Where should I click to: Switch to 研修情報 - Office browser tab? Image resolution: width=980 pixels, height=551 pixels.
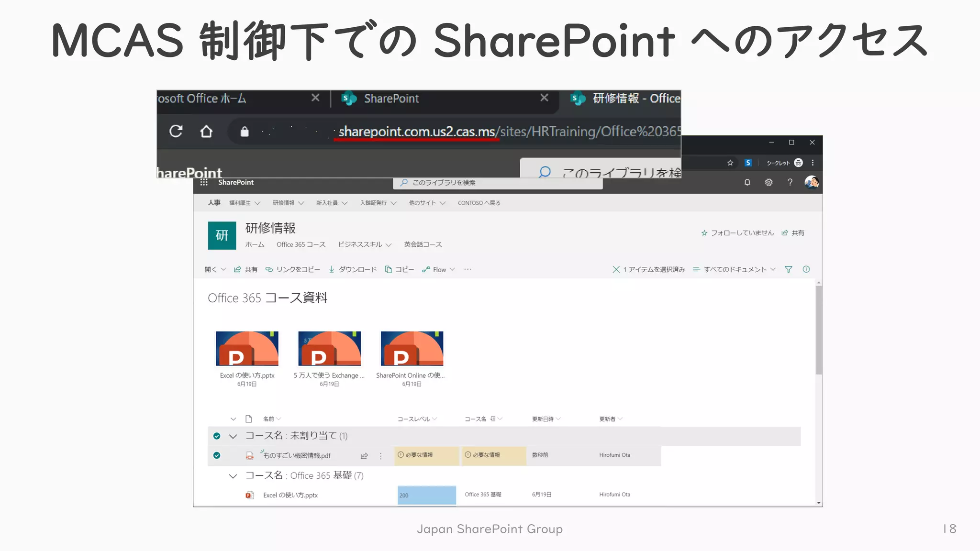pyautogui.click(x=624, y=99)
